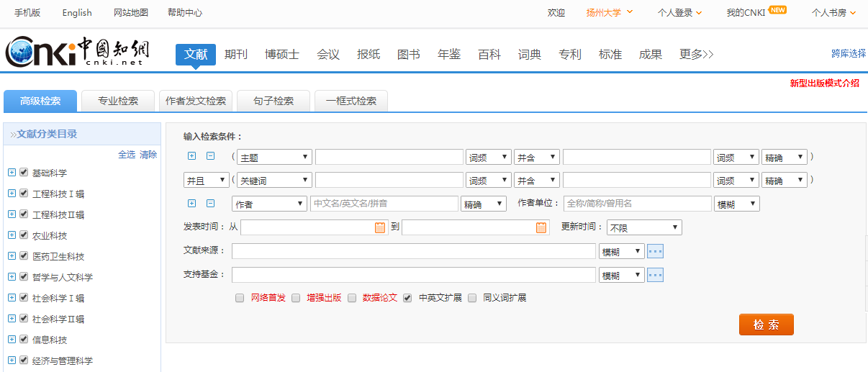The width and height of the screenshot is (868, 372).
Task: Enable the 数据论文 checkbox
Action: (x=352, y=298)
